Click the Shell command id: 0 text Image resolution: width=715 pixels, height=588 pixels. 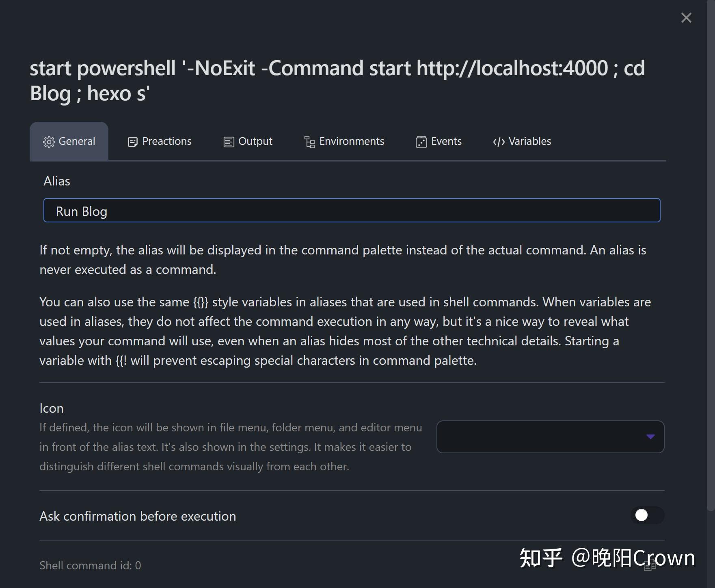[90, 565]
